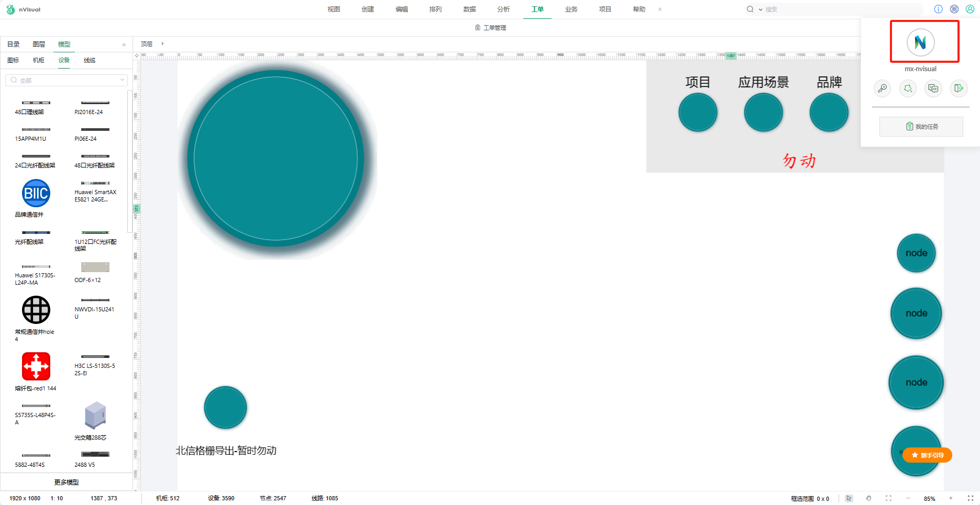Expand the 顶层 breadcrumb arrow
This screenshot has height=505, width=980.
click(162, 44)
